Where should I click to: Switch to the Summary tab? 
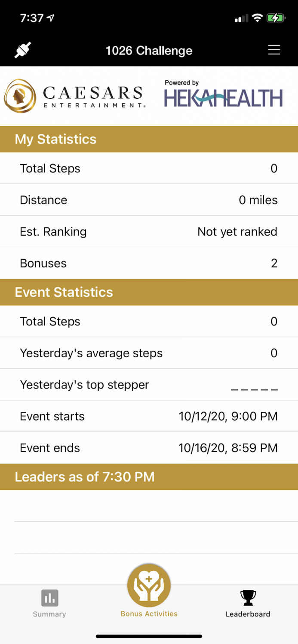49,603
